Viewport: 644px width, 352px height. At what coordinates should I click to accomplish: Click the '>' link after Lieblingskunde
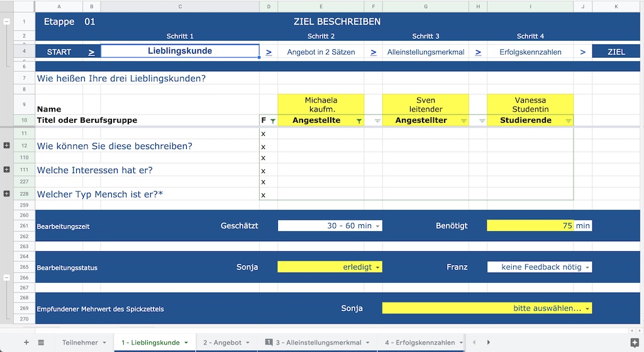[269, 52]
